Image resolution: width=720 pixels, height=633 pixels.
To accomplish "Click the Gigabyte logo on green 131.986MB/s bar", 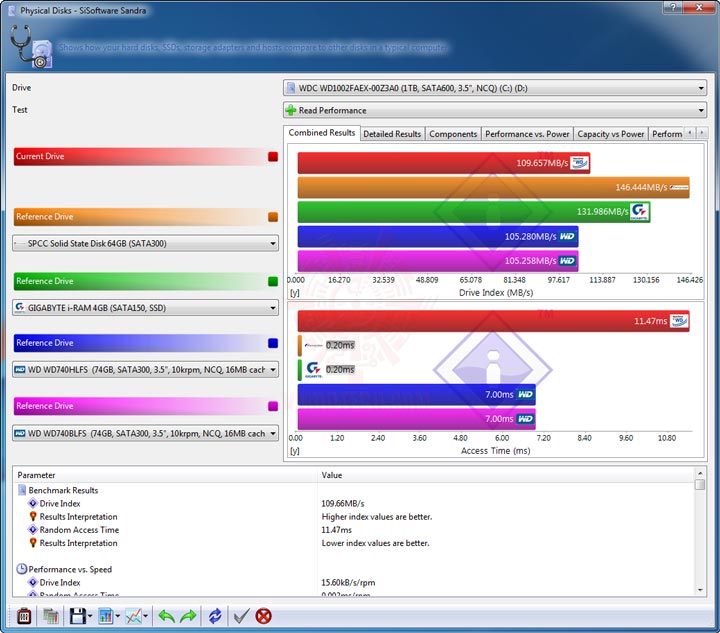I will [x=639, y=212].
